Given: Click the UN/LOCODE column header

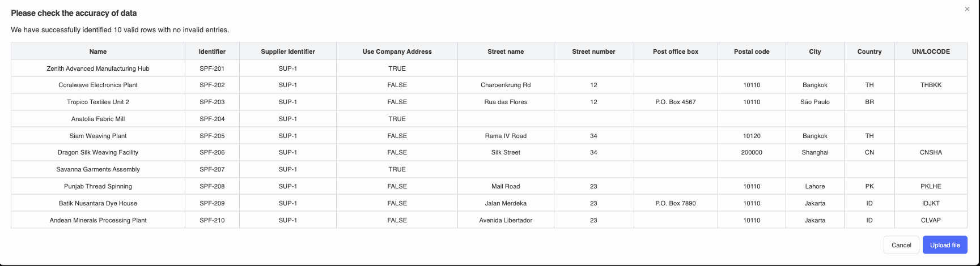Looking at the screenshot, I should (x=931, y=52).
